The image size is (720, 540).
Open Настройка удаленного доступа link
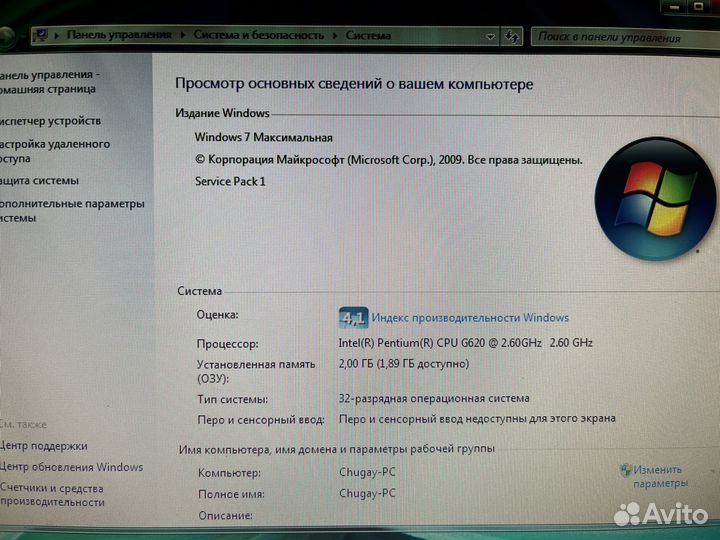click(x=55, y=151)
